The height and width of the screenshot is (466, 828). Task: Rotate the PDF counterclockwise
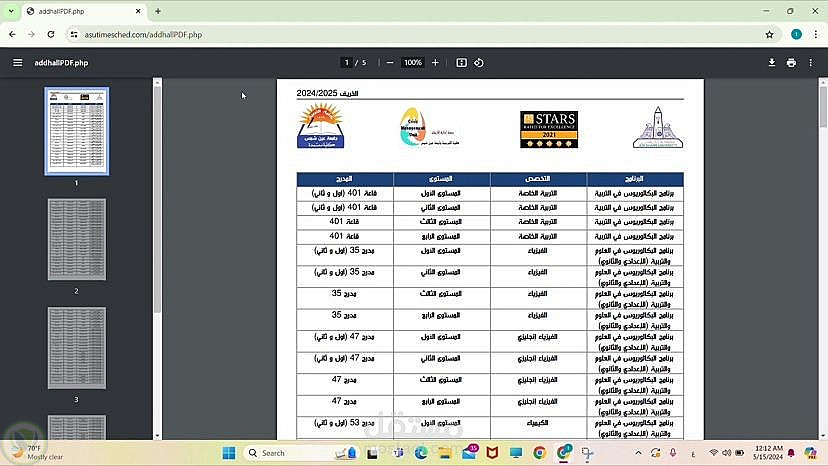tap(479, 63)
